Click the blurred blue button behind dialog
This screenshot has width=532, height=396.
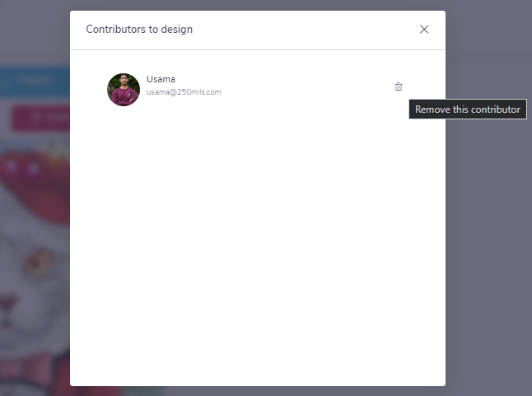(x=35, y=81)
